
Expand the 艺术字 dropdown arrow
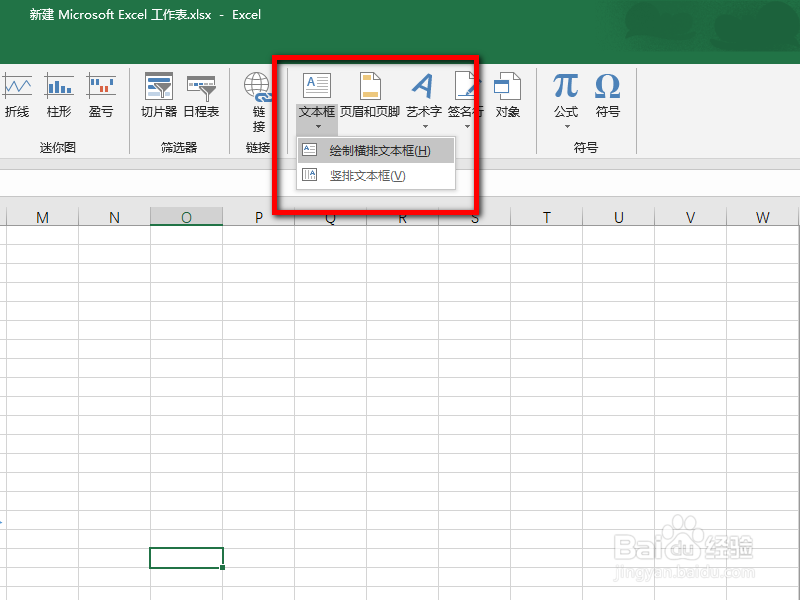click(425, 126)
